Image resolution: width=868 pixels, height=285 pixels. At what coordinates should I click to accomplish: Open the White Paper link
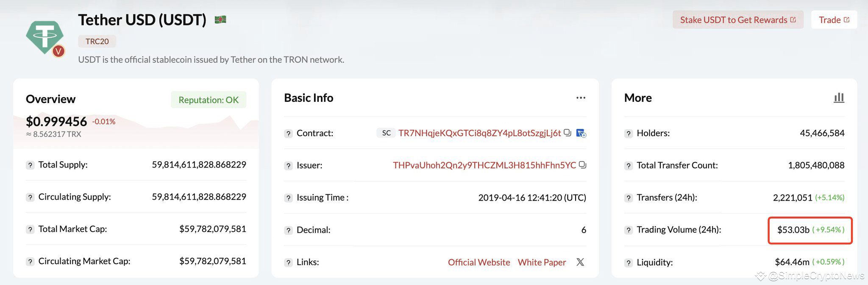pyautogui.click(x=542, y=262)
